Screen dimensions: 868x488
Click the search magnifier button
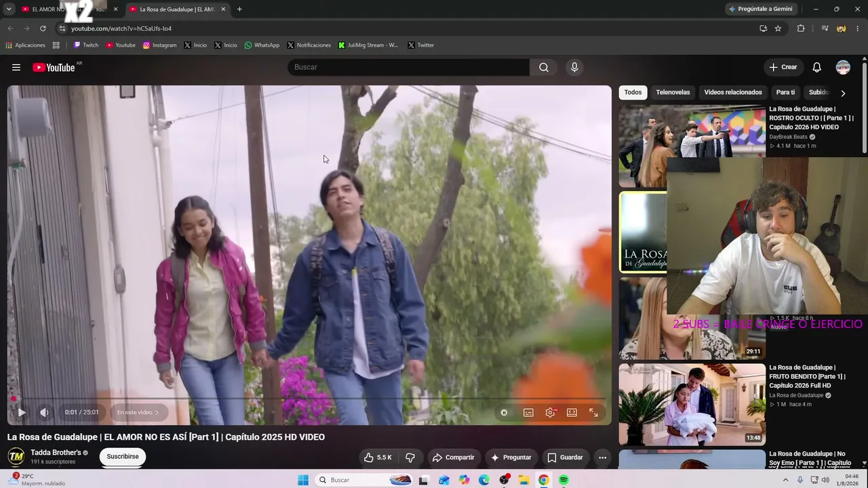pyautogui.click(x=544, y=67)
